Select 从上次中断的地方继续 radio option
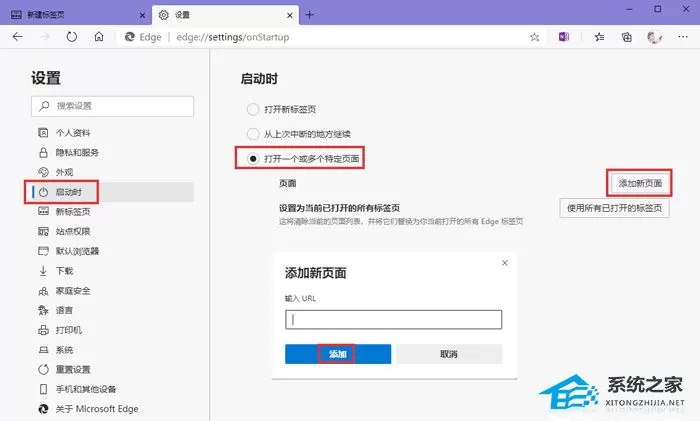 (253, 134)
